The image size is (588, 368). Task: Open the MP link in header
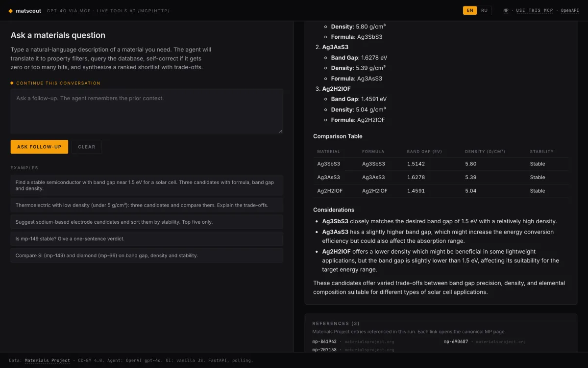506,10
